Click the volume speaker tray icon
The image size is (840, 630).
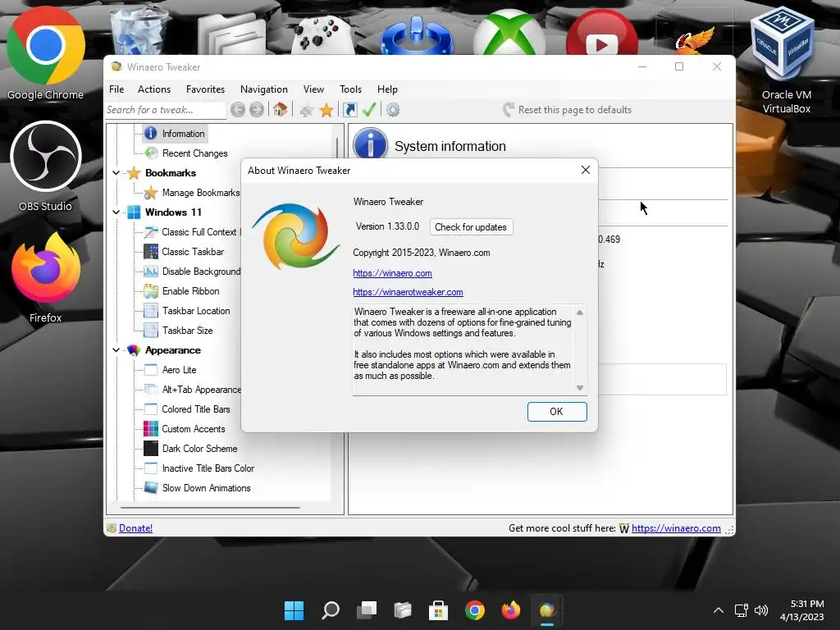point(760,610)
